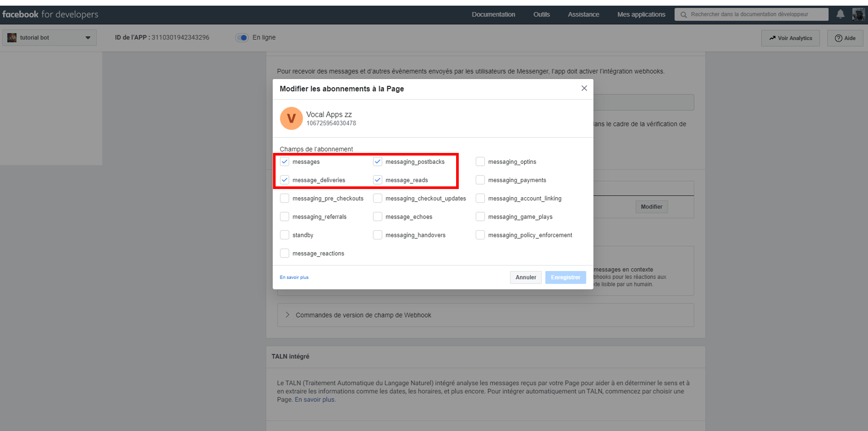The image size is (868, 431).
Task: Open En savoir plus link in dialog
Action: pos(294,277)
